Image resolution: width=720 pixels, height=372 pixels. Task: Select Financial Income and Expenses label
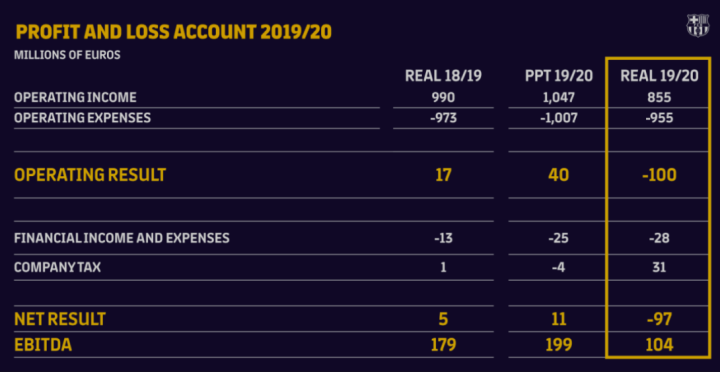(x=122, y=238)
